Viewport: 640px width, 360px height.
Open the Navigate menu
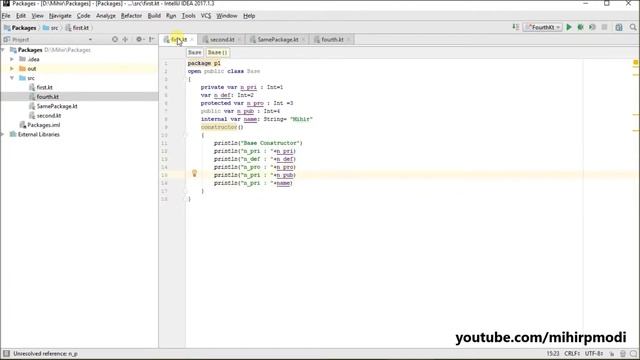[x=60, y=16]
